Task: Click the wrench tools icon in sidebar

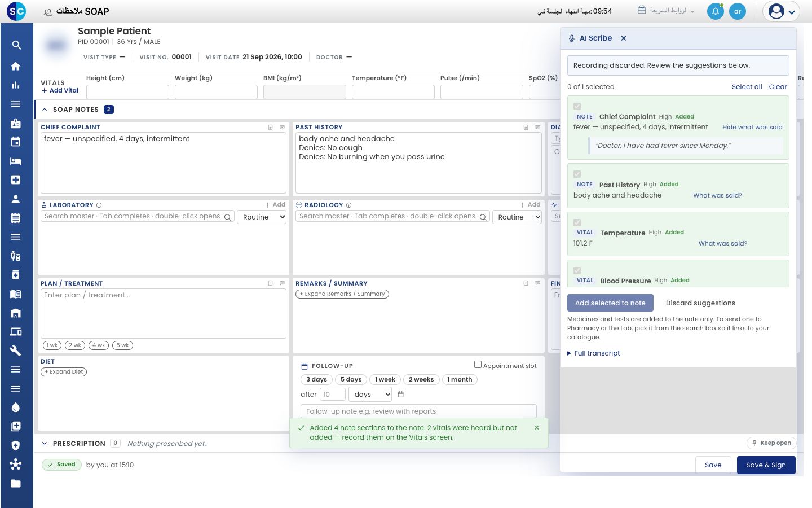Action: (x=16, y=351)
